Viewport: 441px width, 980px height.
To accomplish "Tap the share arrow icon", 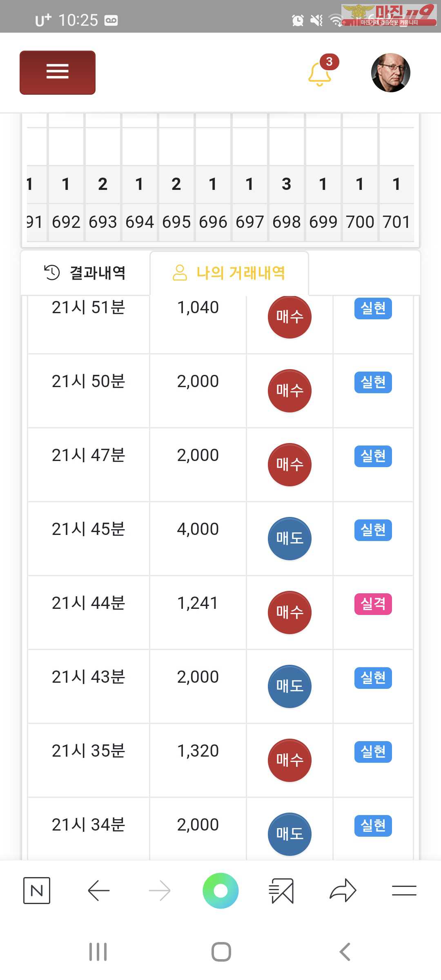I will tap(343, 891).
